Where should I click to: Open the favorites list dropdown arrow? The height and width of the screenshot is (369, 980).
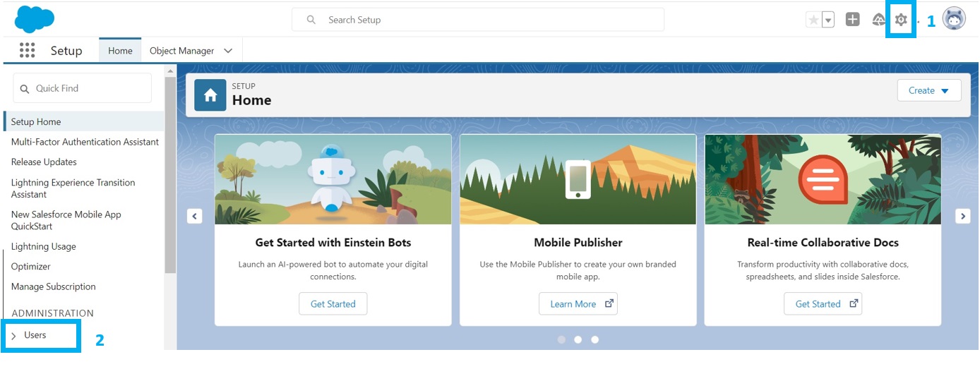click(x=828, y=20)
